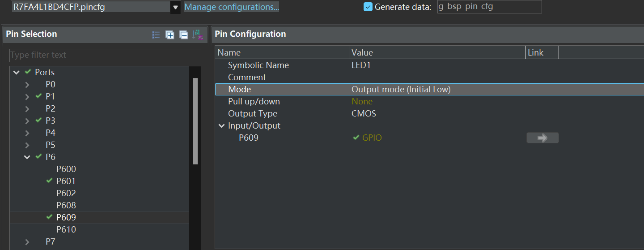The image size is (644, 250).
Task: Click the Name column header
Action: point(282,52)
